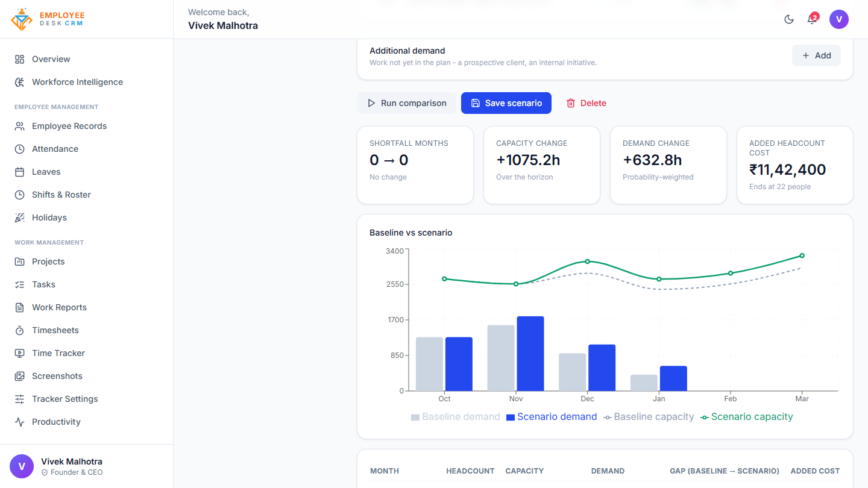Click the Gap (Baseline → Scenario) column header
Screen dimensions: 868x488
(725, 471)
